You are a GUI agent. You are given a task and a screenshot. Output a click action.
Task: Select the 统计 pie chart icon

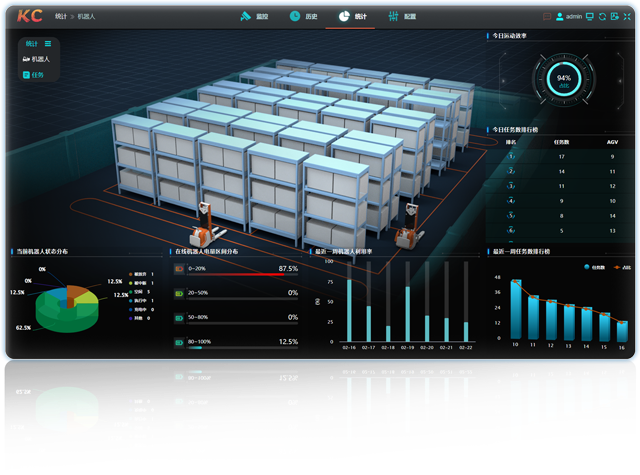344,17
